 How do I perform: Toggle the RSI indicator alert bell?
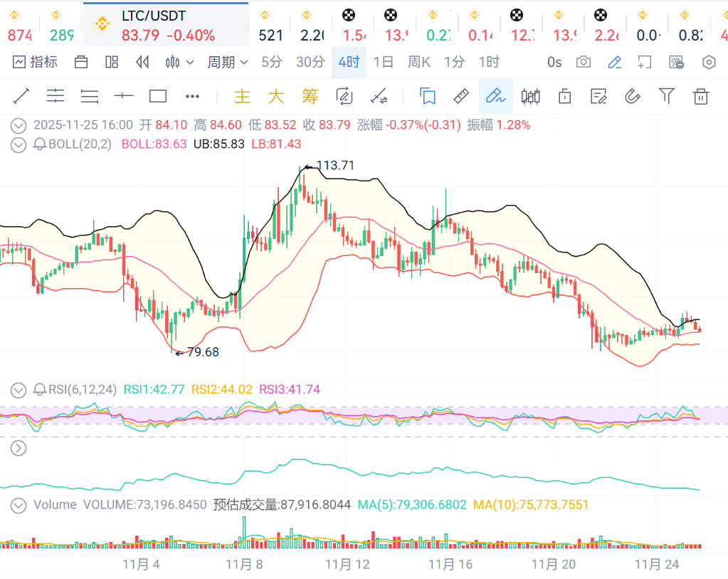41,390
